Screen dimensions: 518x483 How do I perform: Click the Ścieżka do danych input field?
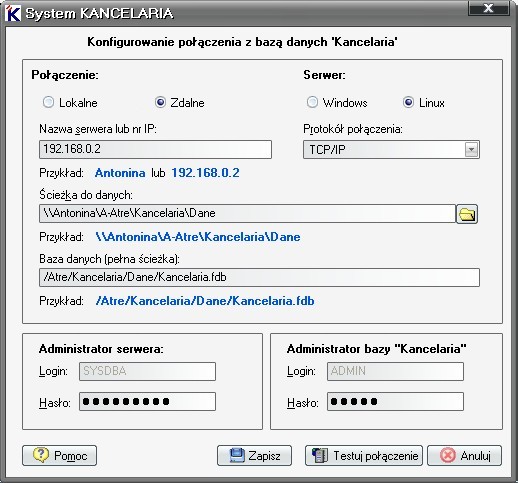pyautogui.click(x=247, y=213)
